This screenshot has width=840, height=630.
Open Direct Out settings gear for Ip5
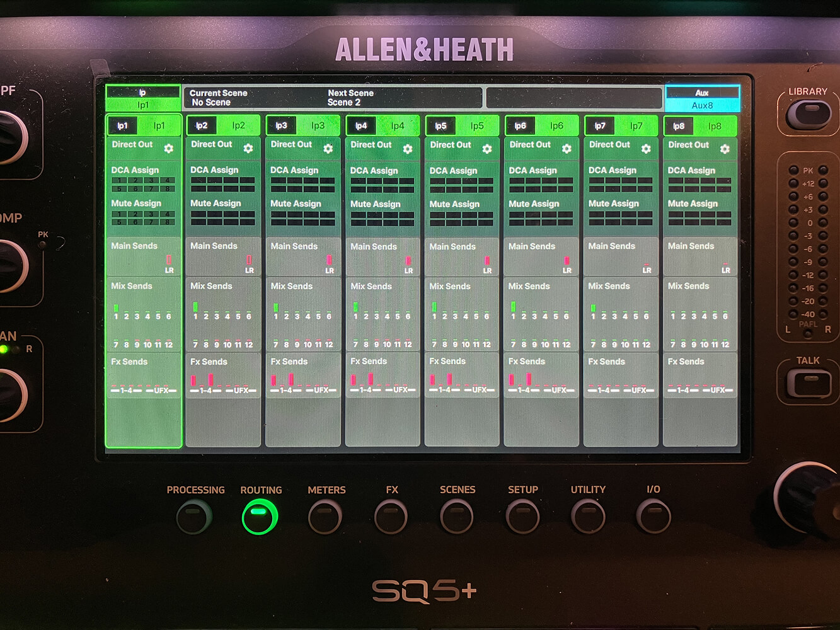(487, 149)
